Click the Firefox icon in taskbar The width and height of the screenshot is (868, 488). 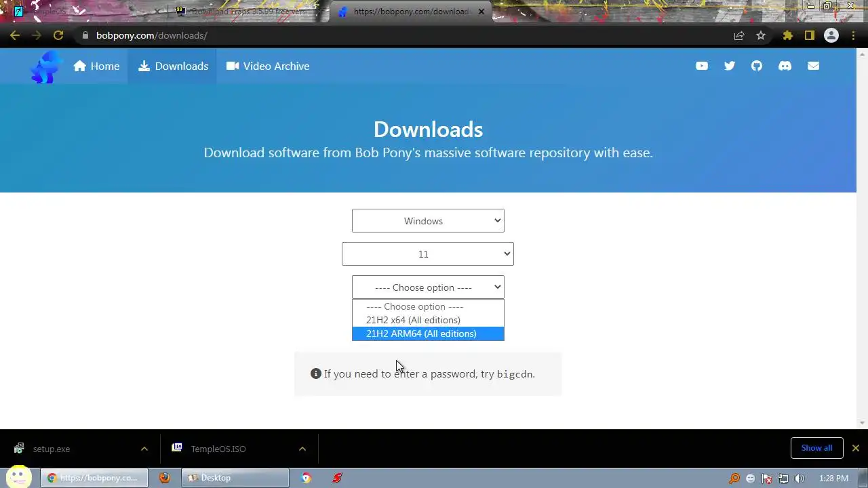click(x=165, y=478)
